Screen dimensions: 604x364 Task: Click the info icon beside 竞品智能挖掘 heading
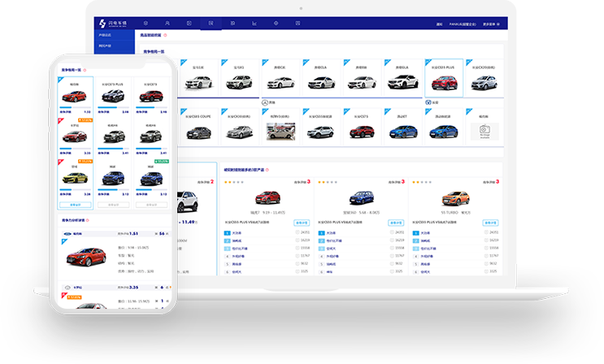(166, 36)
